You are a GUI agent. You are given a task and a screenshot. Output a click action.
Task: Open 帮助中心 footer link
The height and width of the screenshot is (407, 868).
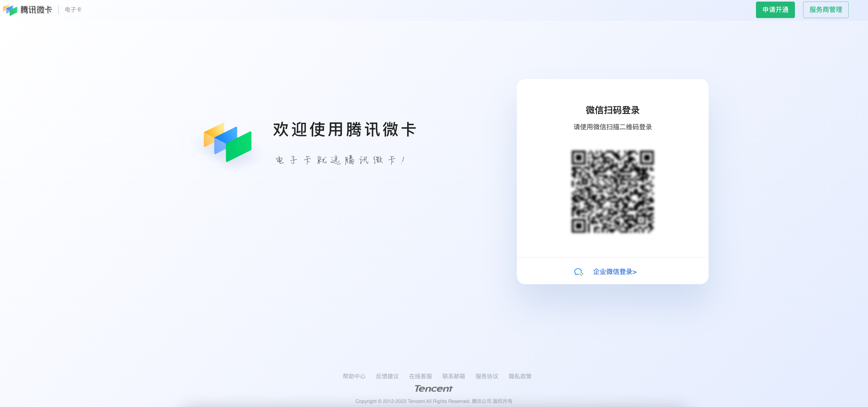[354, 376]
